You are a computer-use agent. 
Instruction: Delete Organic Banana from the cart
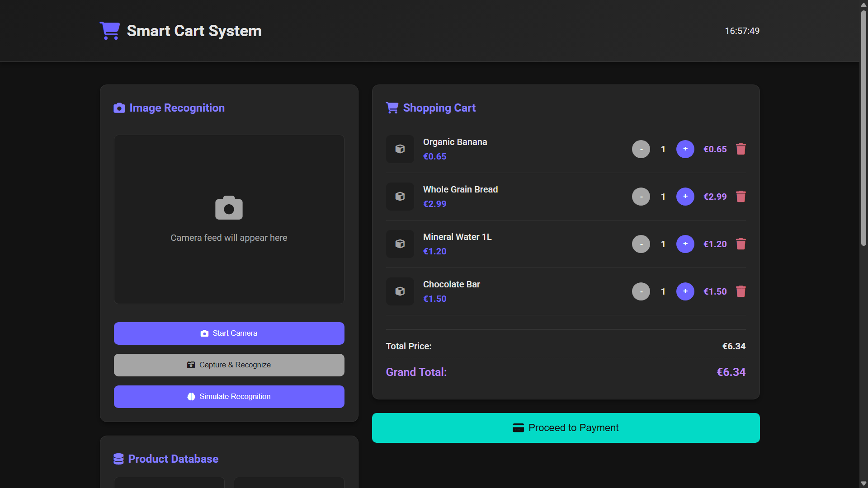(x=741, y=149)
